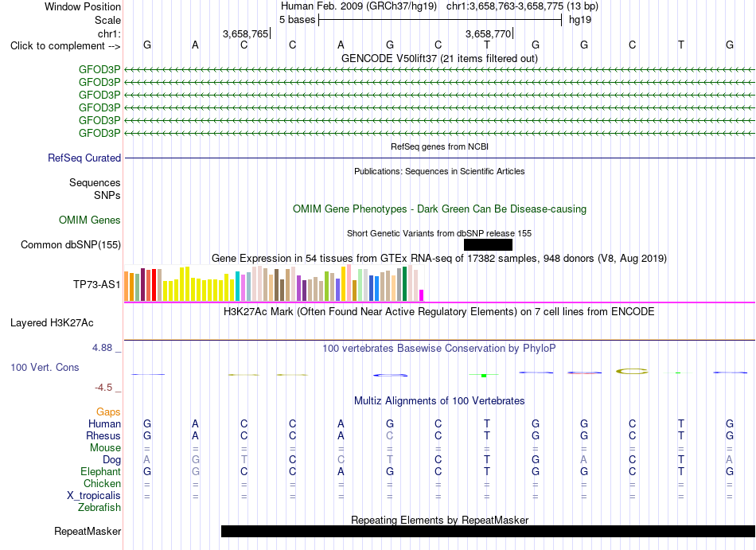Click the Sequences publications track label
Viewport: 756px width, 550px height.
(x=95, y=183)
